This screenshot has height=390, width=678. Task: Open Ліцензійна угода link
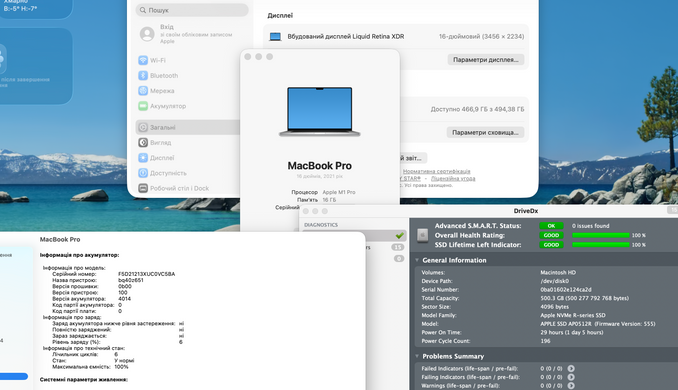coord(453,178)
